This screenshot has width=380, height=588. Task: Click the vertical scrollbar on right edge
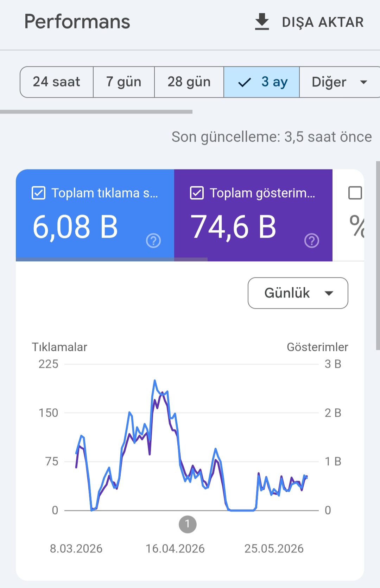pos(378,256)
